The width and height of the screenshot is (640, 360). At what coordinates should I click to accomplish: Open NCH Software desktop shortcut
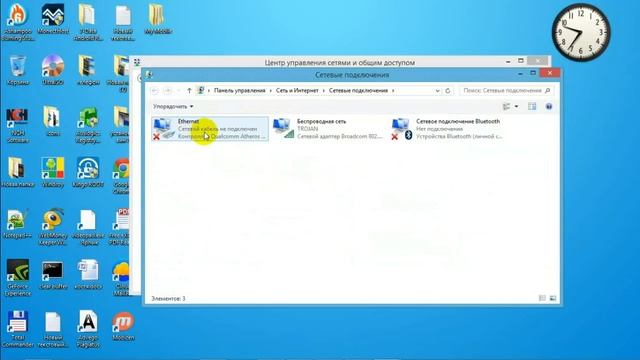18,125
